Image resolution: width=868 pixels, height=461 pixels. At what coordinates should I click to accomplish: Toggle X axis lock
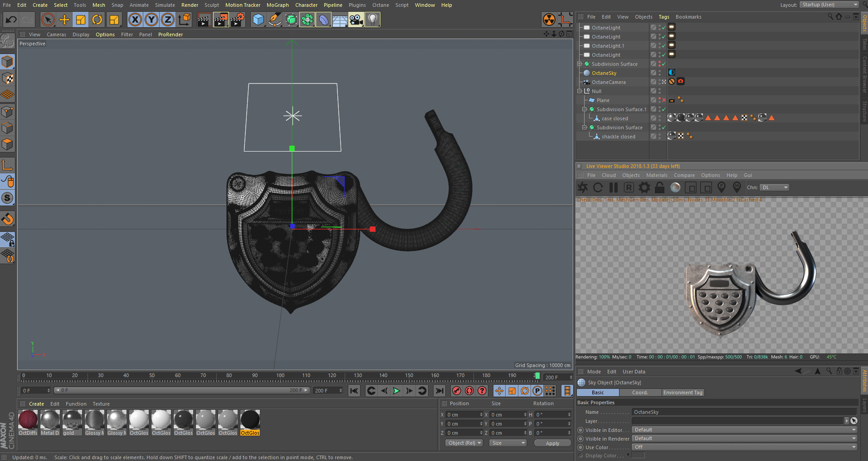[x=135, y=20]
